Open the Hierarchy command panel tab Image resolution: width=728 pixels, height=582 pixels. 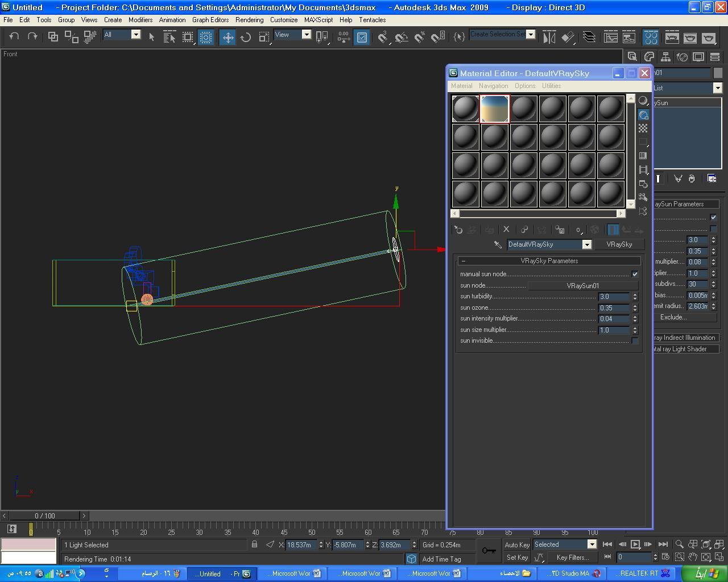[x=665, y=56]
